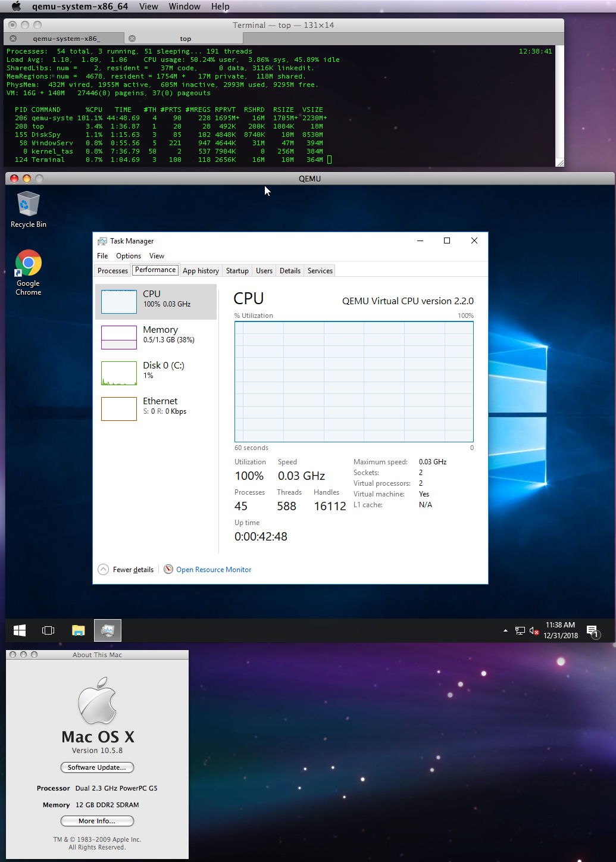This screenshot has height=862, width=616.
Task: Switch to the Details tab
Action: tap(290, 271)
